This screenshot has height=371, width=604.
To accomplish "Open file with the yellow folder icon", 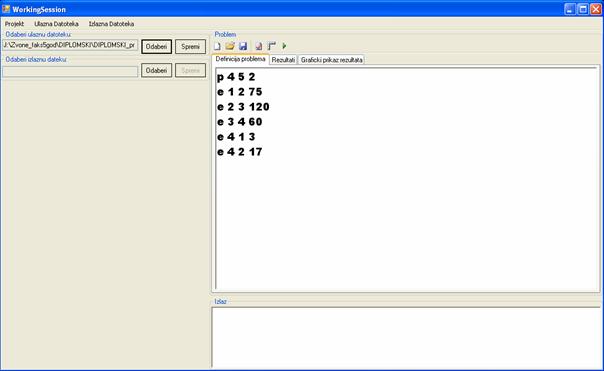I will click(x=230, y=46).
